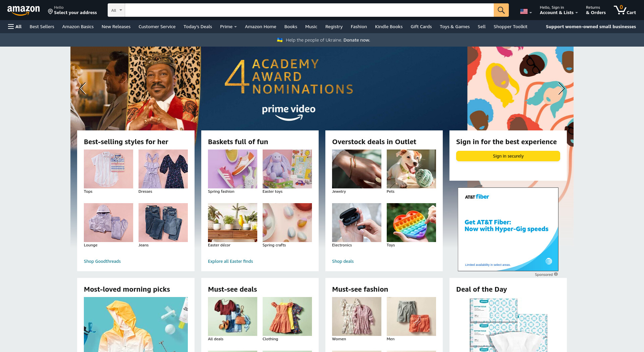Click into the search text field
This screenshot has height=352, width=644.
(x=309, y=10)
